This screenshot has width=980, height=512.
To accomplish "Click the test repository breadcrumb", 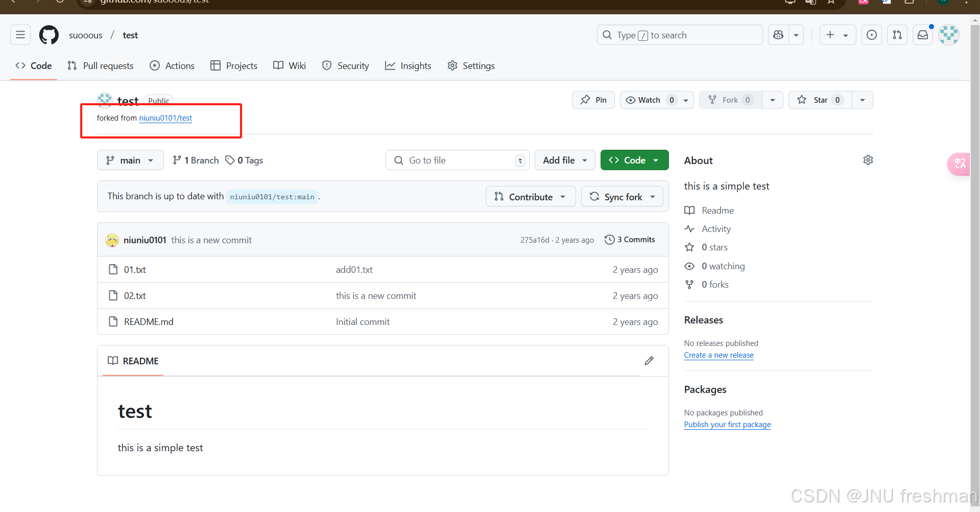I will pos(130,35).
